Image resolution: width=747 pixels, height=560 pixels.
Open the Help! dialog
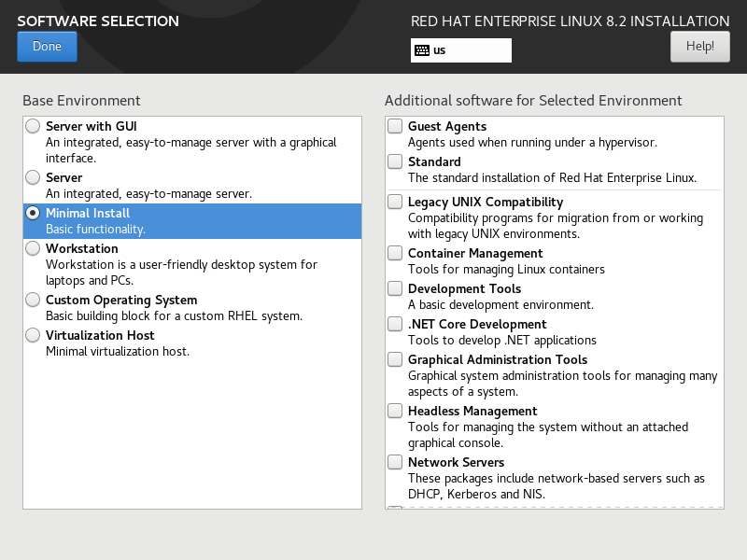tap(699, 46)
